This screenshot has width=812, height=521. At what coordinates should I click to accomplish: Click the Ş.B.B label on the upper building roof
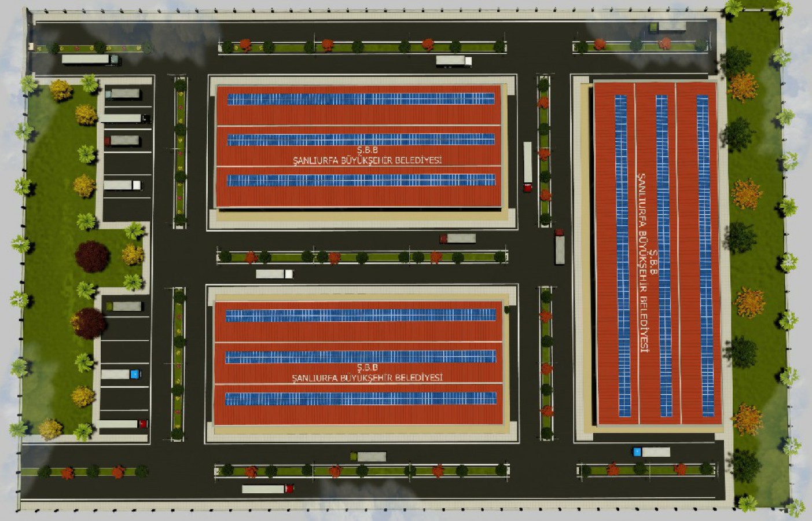[368, 150]
